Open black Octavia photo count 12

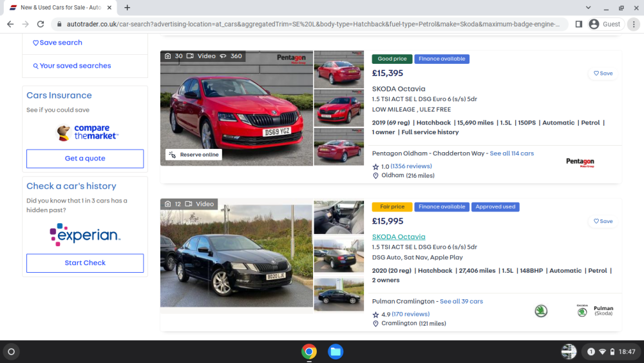coord(173,204)
